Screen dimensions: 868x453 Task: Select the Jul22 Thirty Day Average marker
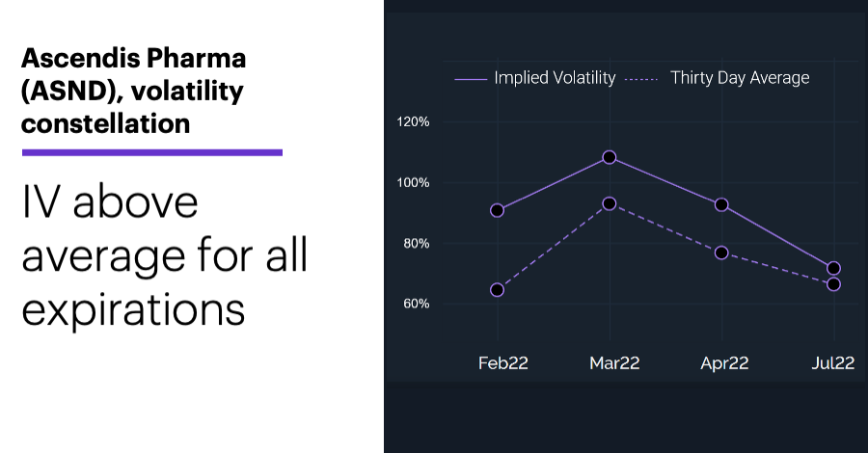point(833,284)
